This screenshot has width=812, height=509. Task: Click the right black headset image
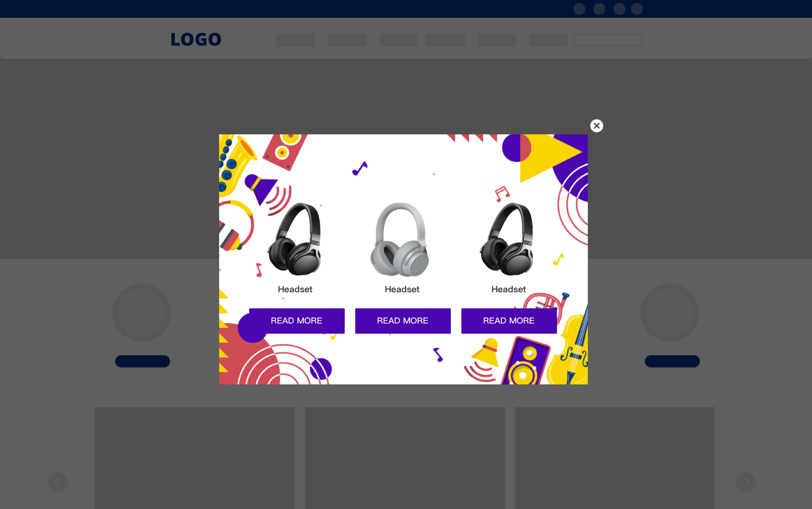pos(507,240)
